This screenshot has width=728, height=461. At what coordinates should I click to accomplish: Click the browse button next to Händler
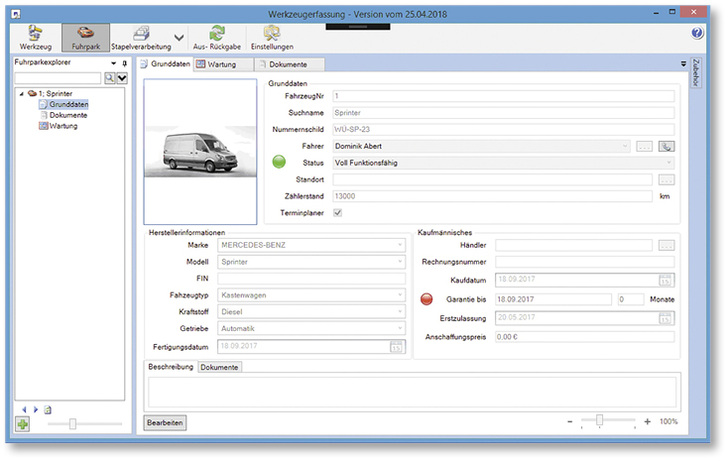665,245
